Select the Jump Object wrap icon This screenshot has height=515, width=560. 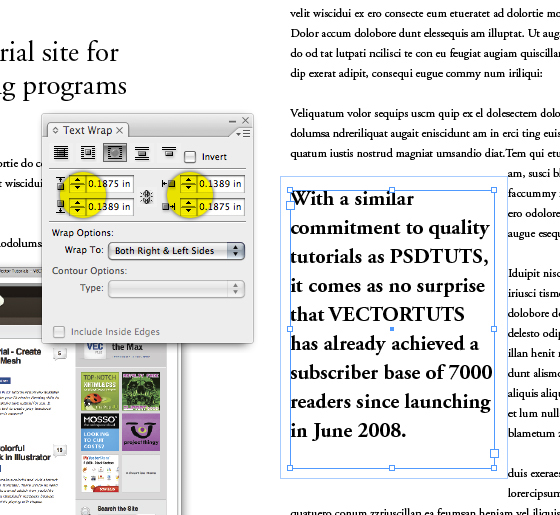(x=142, y=153)
